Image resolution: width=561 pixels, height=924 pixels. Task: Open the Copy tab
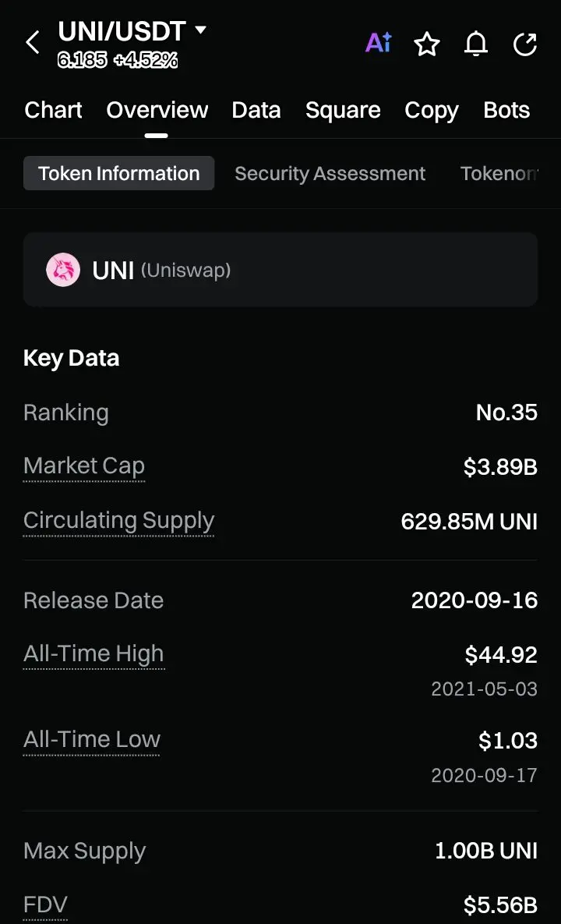432,110
